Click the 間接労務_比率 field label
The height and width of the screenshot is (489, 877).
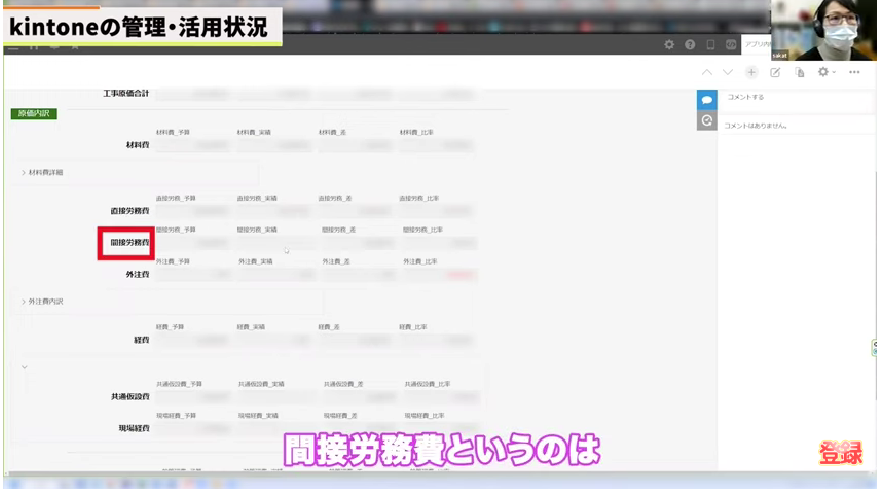423,230
